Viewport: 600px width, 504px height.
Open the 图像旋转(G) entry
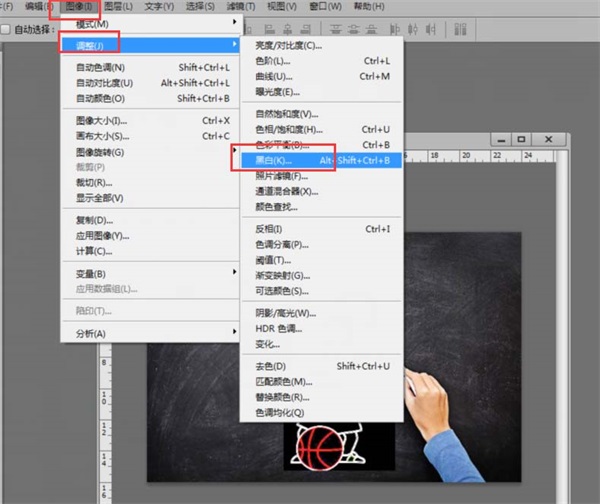tap(151, 152)
